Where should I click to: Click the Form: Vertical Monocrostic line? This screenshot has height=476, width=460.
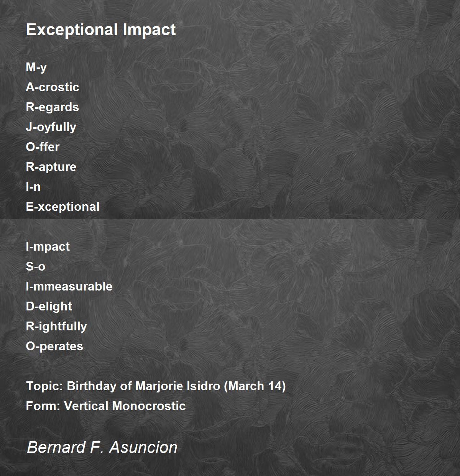[106, 406]
